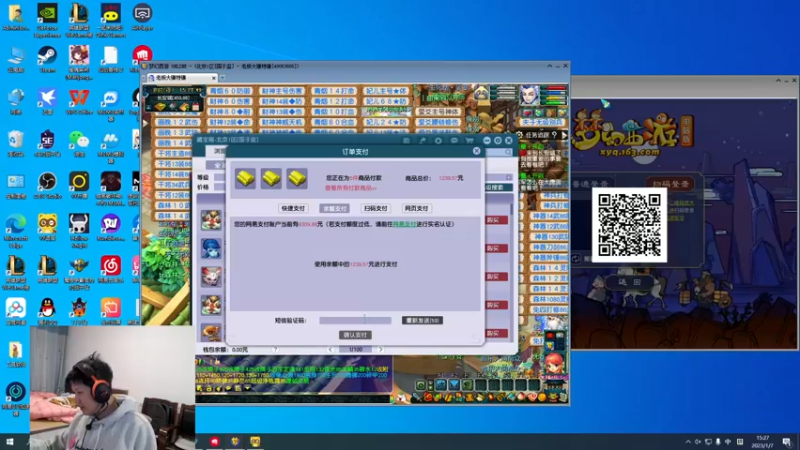Click the red-haired character avatar in game
The width and height of the screenshot is (800, 450).
[x=554, y=365]
